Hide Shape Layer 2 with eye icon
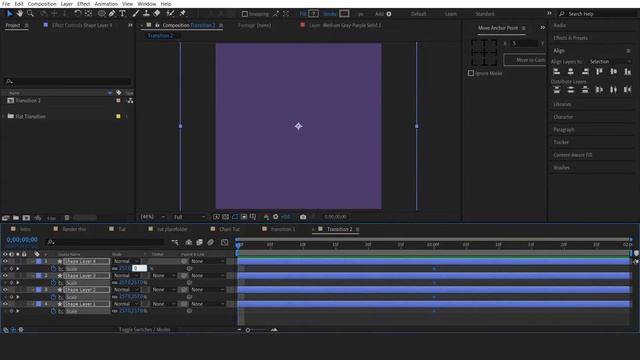The width and height of the screenshot is (640, 360). 5,290
